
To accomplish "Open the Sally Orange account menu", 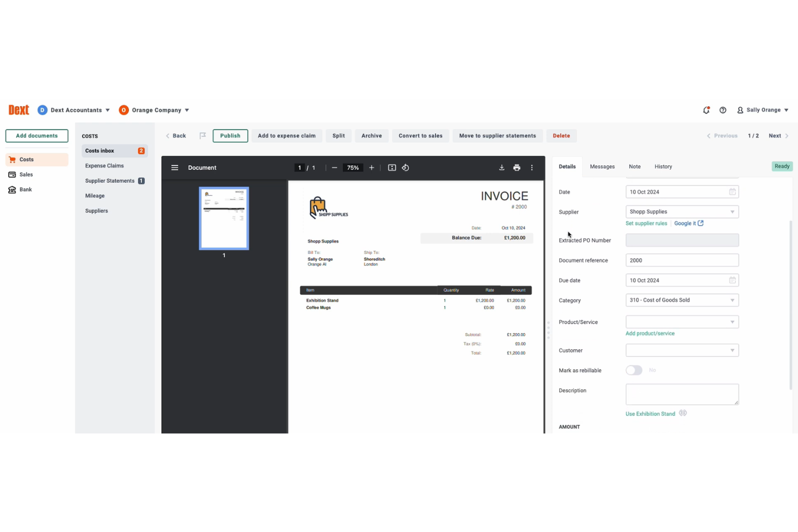I will coord(762,110).
